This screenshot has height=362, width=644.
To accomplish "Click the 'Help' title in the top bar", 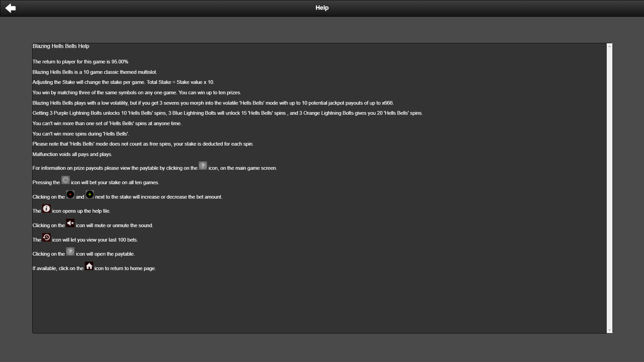I will (x=322, y=8).
